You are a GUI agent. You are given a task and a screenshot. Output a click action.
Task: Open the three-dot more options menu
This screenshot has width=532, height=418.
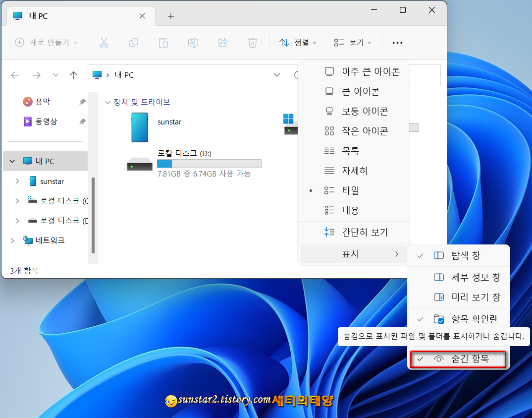[x=397, y=43]
